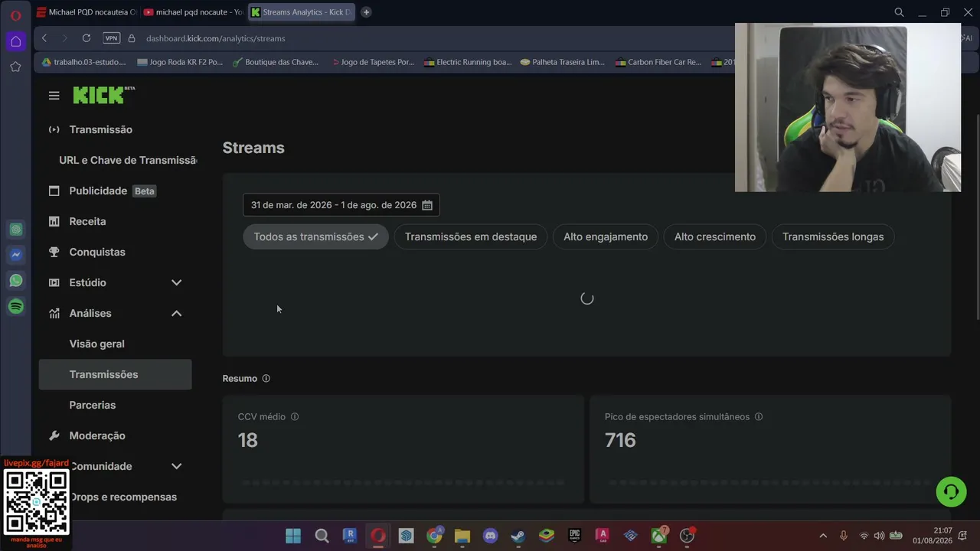Open Google Chrome from the taskbar

click(434, 536)
